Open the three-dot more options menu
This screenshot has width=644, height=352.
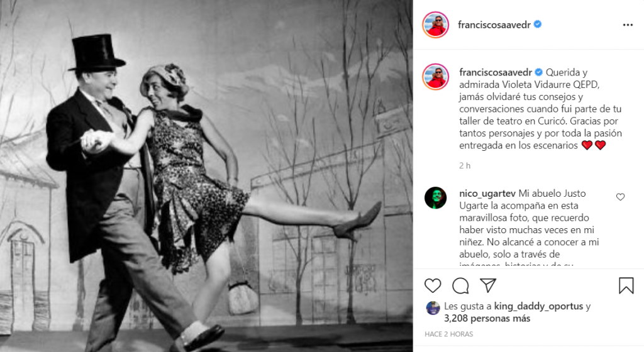point(628,25)
